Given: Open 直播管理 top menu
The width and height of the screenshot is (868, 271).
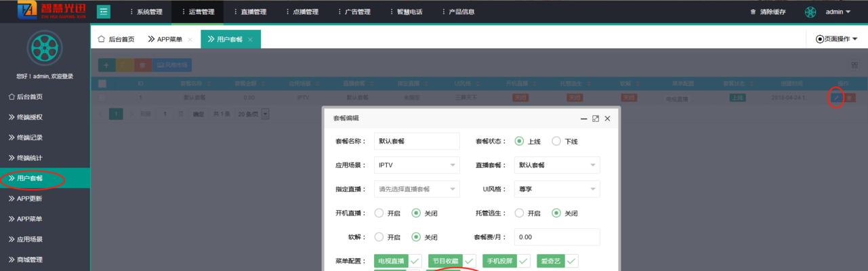Looking at the screenshot, I should [x=249, y=12].
